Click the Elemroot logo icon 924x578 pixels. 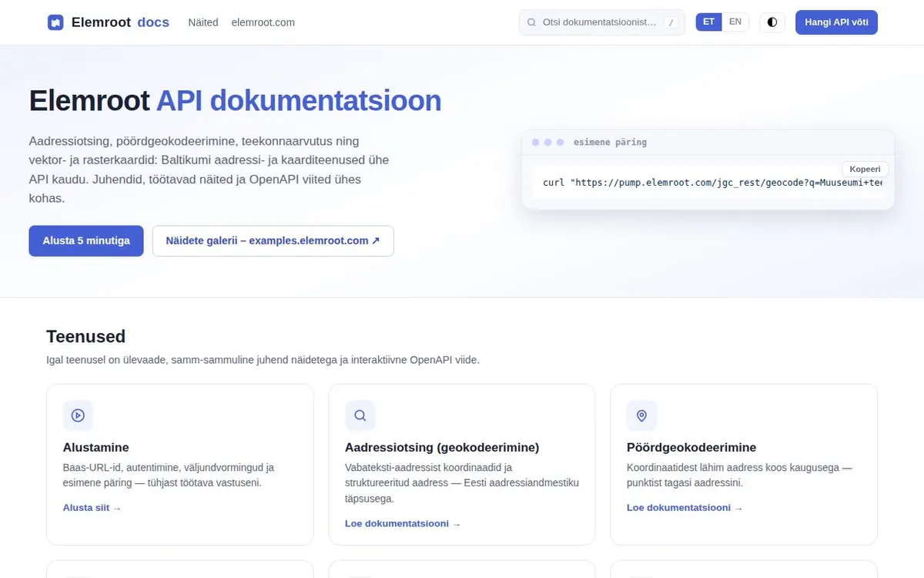(55, 22)
